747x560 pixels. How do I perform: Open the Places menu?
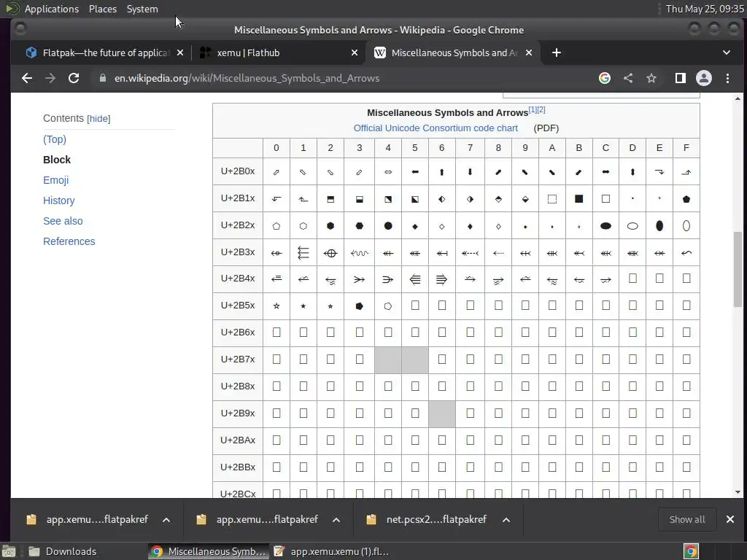point(103,9)
